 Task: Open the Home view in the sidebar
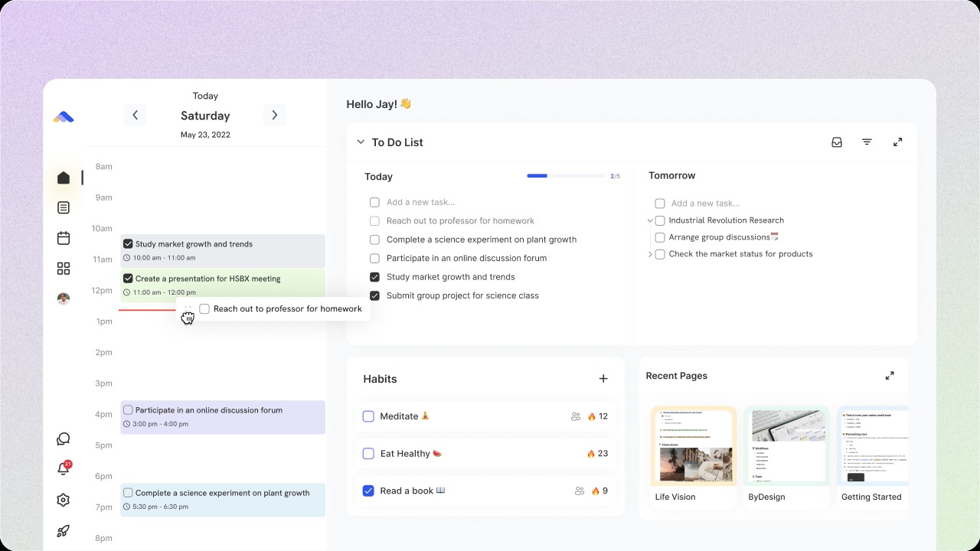pyautogui.click(x=64, y=177)
